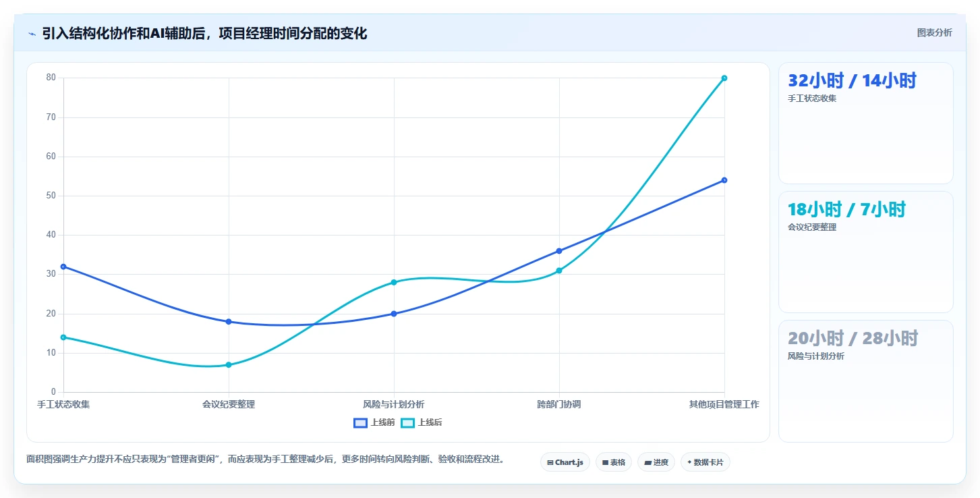Click the Chart.js tag button

click(565, 462)
